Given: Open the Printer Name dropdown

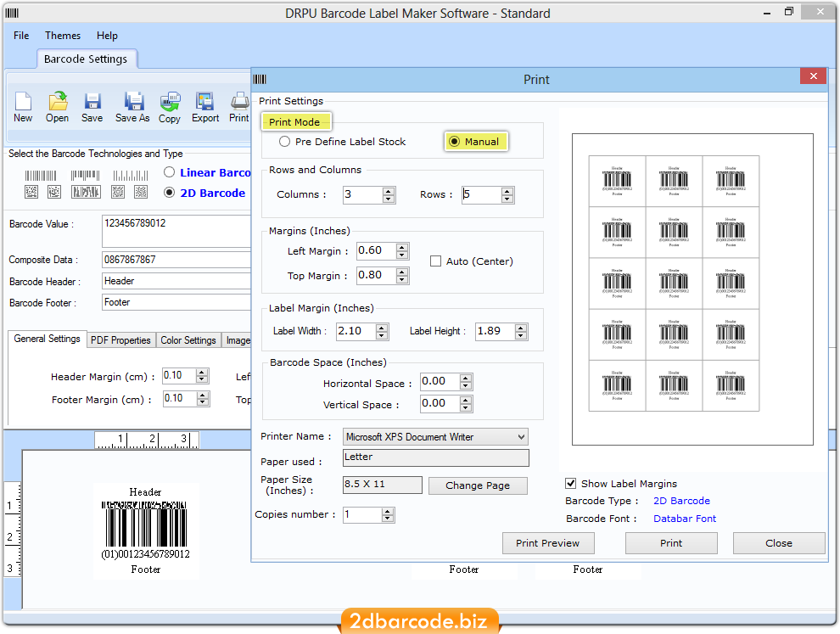Looking at the screenshot, I should coord(521,437).
